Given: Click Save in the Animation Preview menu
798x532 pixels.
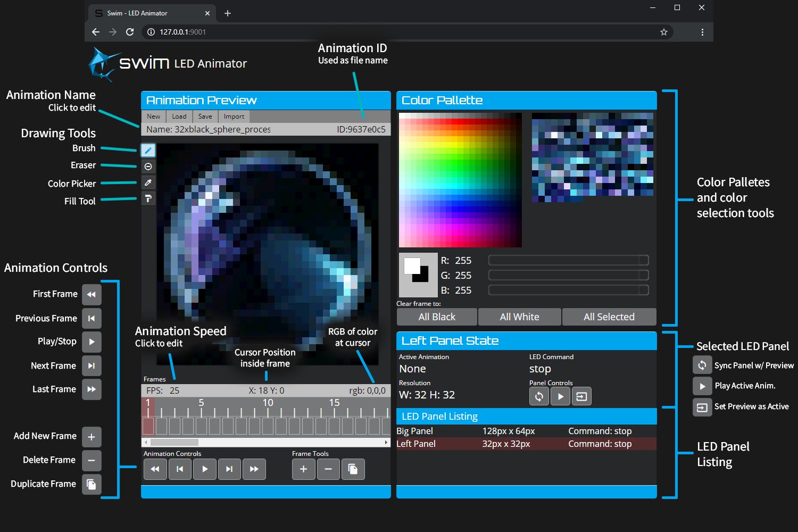Looking at the screenshot, I should 205,117.
